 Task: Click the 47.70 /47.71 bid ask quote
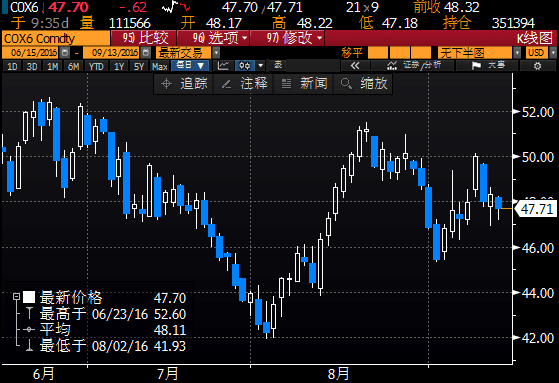(262, 7)
